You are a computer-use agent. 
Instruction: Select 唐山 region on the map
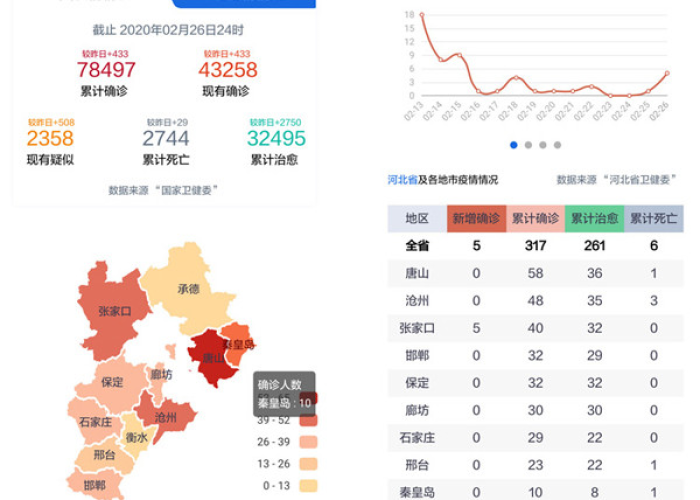pyautogui.click(x=213, y=358)
